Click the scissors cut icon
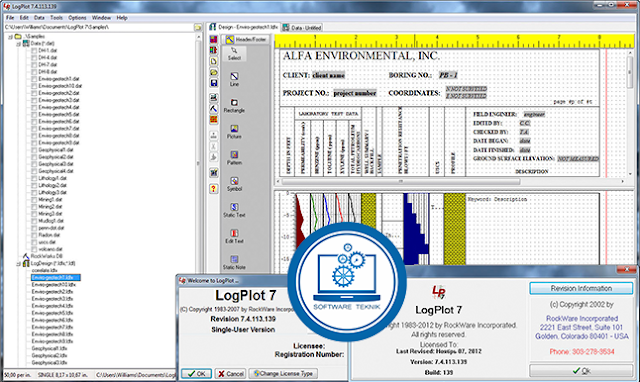Image resolution: width=640 pixels, height=382 pixels. [213, 147]
